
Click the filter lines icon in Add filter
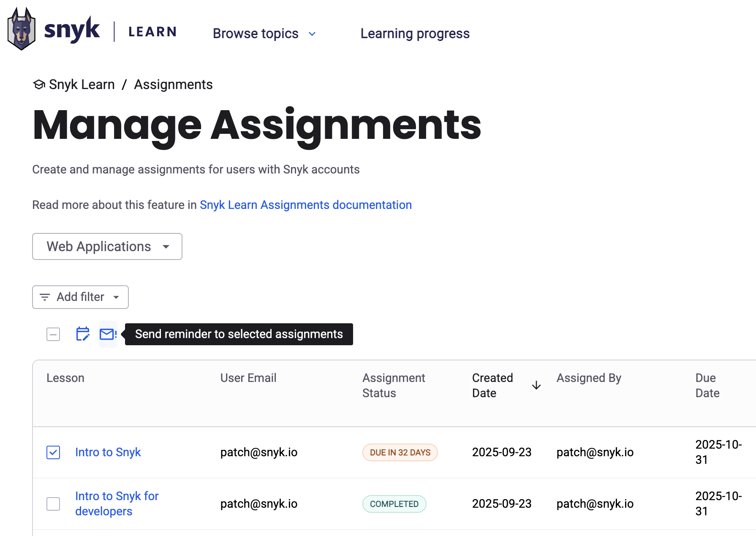(45, 297)
